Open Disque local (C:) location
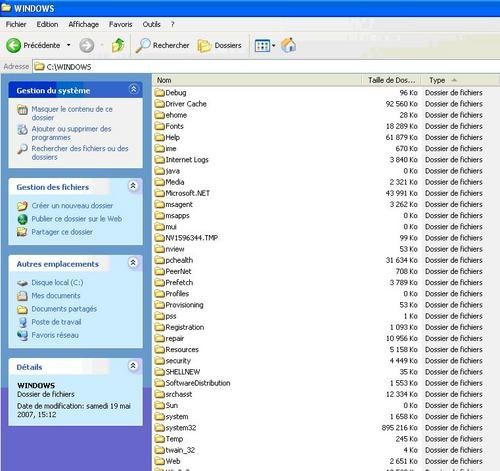Screen dimensions: 500x471 tap(57, 282)
